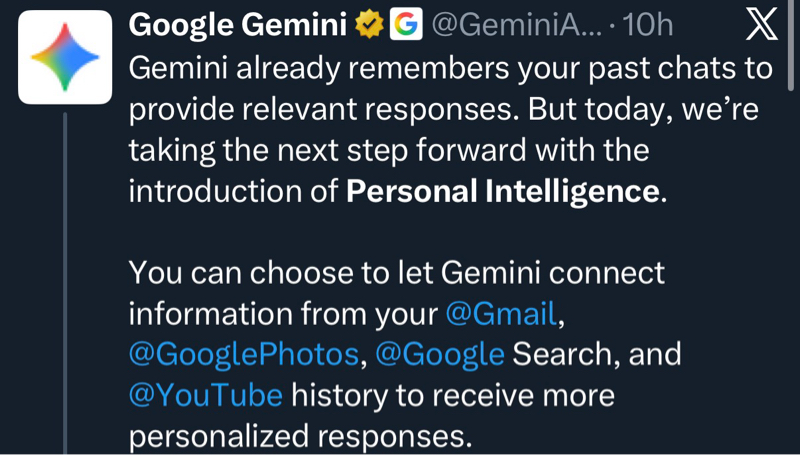Click the line "taking the next step forward"
The width and height of the screenshot is (800, 455).
[390, 151]
